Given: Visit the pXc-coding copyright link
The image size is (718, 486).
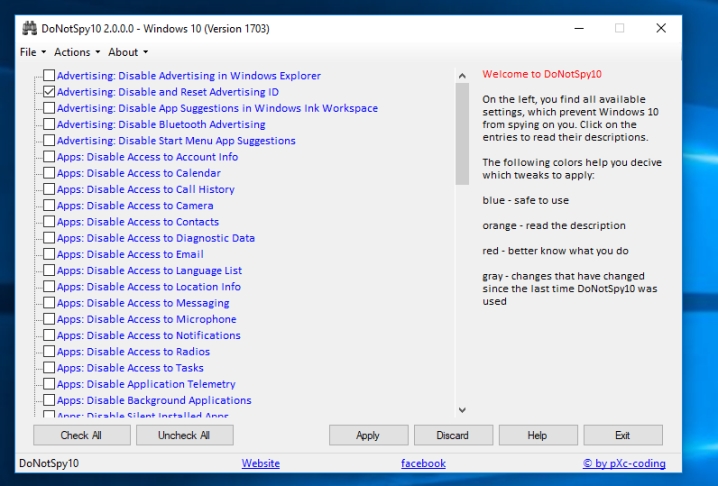Looking at the screenshot, I should point(624,464).
